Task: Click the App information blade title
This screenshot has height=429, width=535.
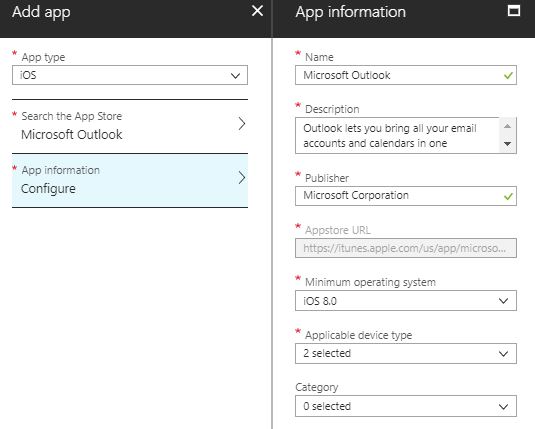Action: click(351, 12)
